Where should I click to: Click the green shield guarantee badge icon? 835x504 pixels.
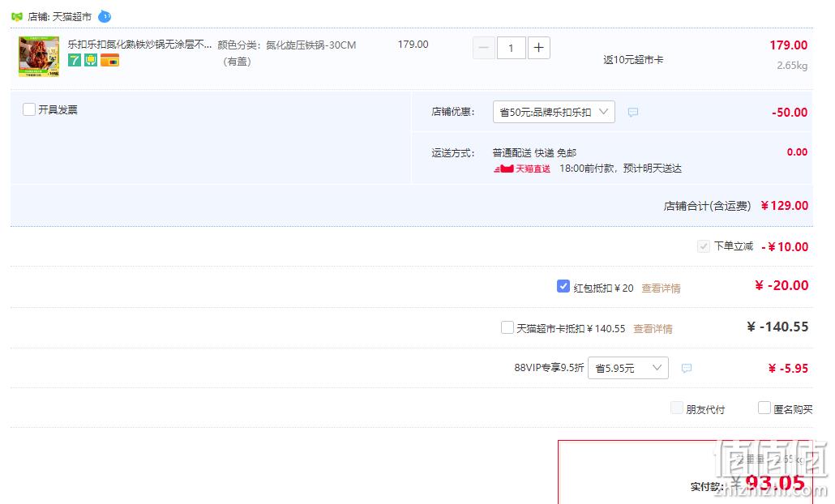(x=91, y=60)
